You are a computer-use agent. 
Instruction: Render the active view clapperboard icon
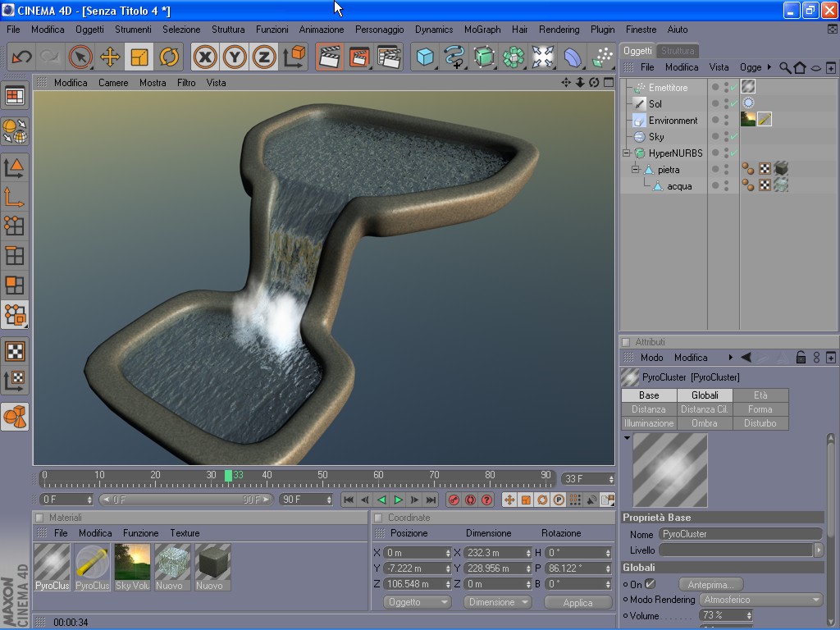point(329,57)
